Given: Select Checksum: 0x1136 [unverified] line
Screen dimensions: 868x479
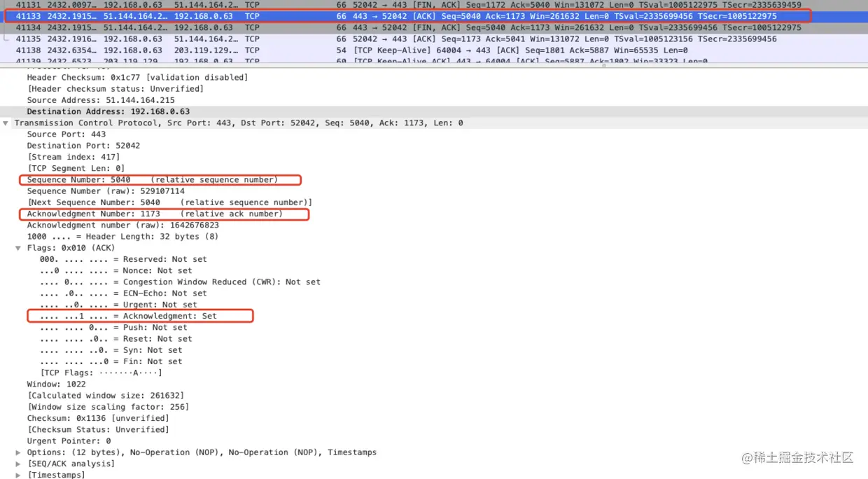Looking at the screenshot, I should point(98,418).
